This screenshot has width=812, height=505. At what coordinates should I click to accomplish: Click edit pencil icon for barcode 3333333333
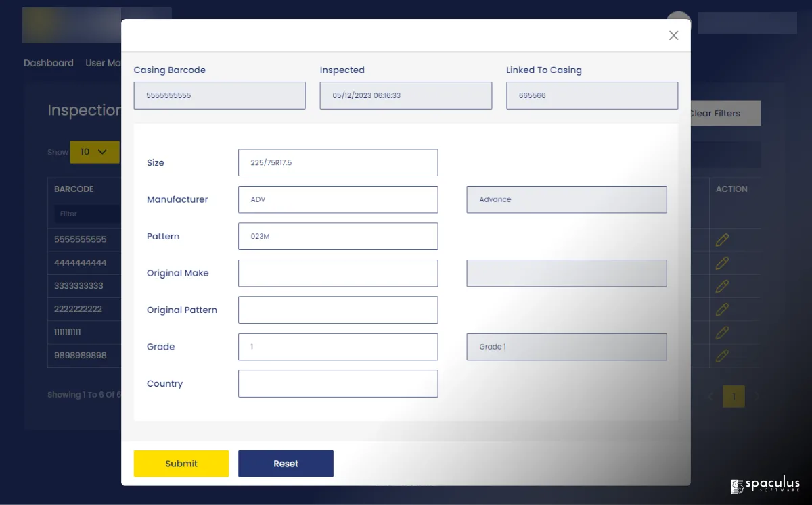pos(722,286)
